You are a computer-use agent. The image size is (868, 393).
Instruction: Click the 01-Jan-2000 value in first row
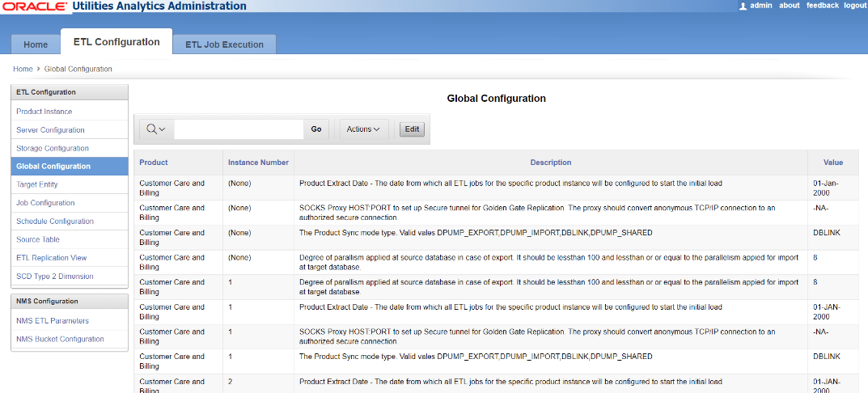tap(825, 188)
